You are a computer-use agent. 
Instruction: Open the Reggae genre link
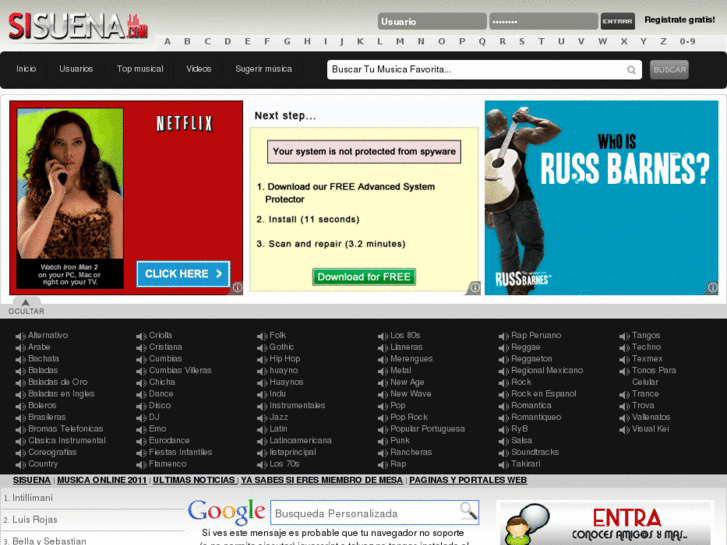pos(526,347)
